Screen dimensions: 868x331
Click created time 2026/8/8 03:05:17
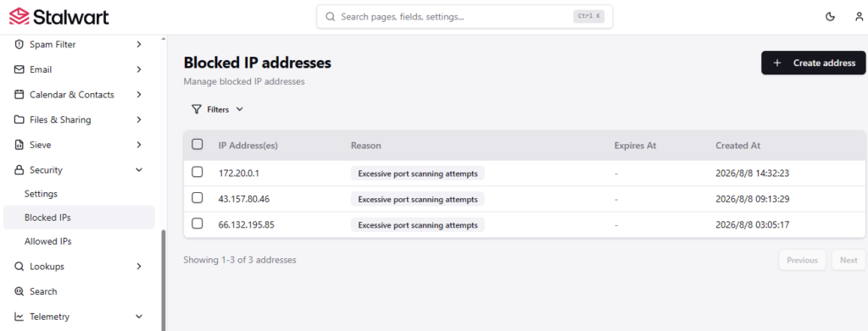[753, 225]
